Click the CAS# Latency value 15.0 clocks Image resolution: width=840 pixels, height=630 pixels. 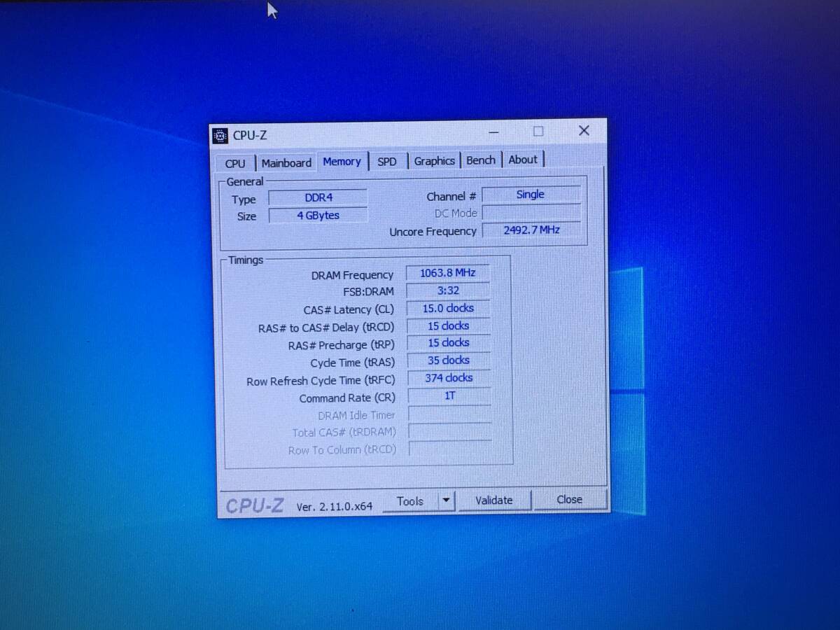click(x=448, y=308)
